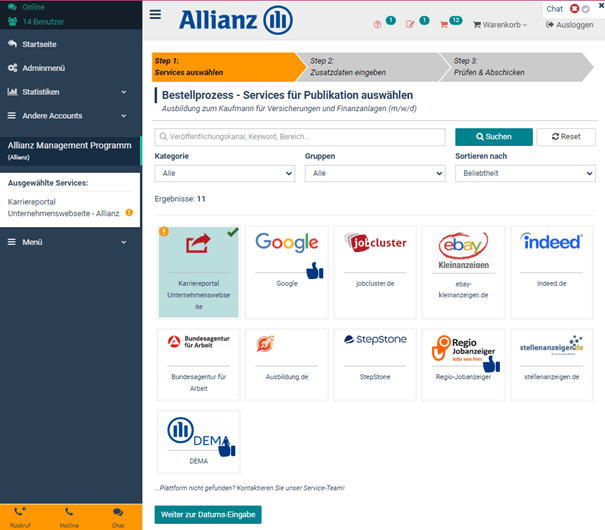The image size is (605, 530).
Task: Click Ausloggen to log out
Action: point(570,25)
